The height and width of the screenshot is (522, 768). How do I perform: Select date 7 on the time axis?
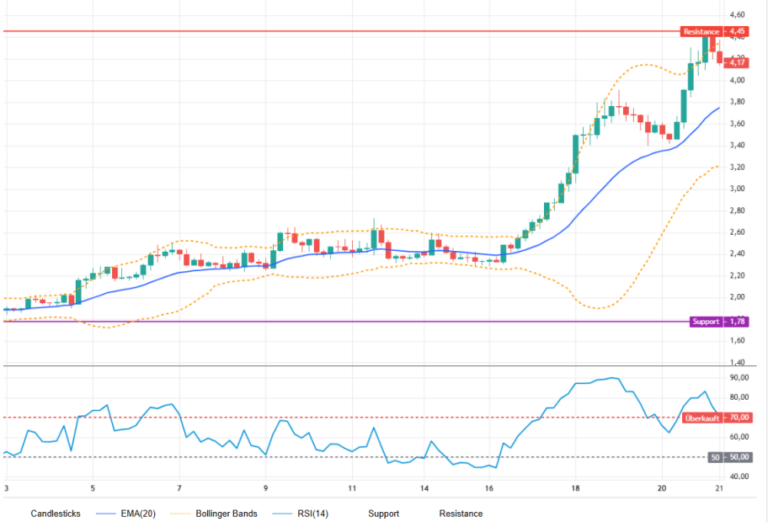coord(179,488)
